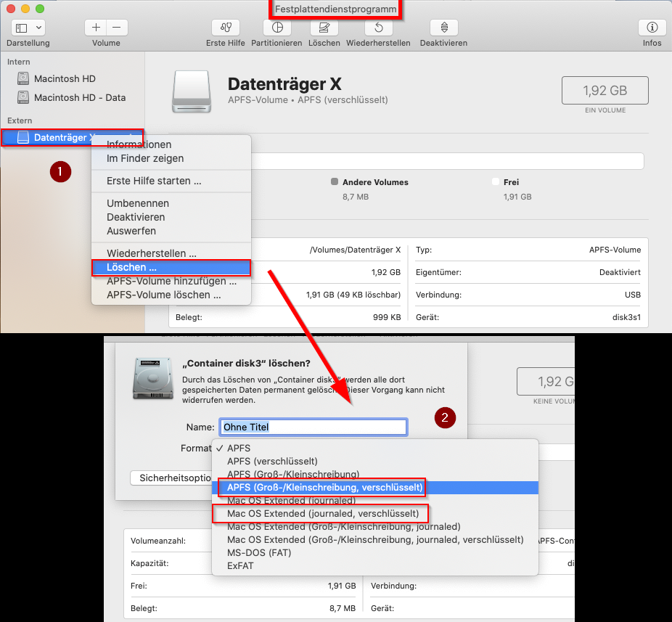Image resolution: width=672 pixels, height=622 pixels.
Task: Choose Löschen … from the context menu
Action: 131,268
